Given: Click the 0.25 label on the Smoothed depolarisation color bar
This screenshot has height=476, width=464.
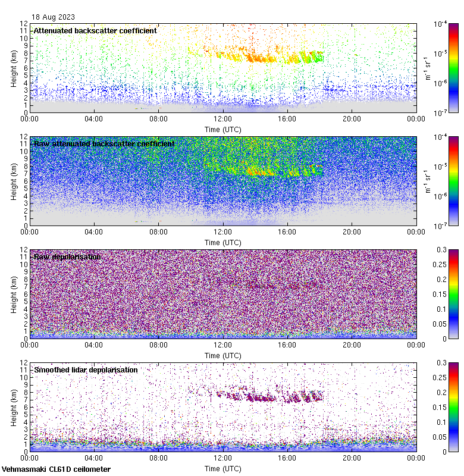Looking at the screenshot, I should 440,378.
